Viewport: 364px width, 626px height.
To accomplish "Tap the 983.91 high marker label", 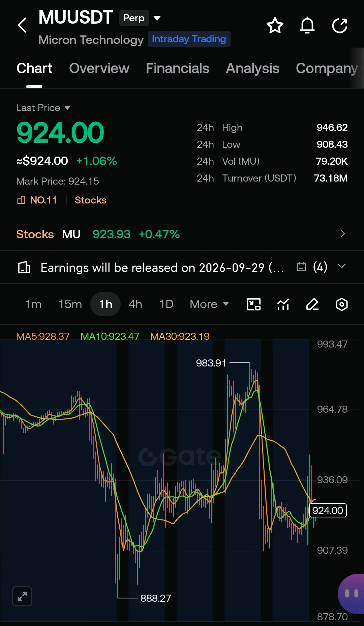I will coord(211,363).
